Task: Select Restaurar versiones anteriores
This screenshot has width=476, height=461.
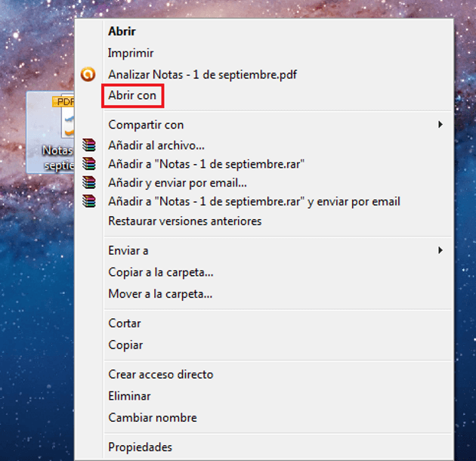Action: pyautogui.click(x=184, y=221)
